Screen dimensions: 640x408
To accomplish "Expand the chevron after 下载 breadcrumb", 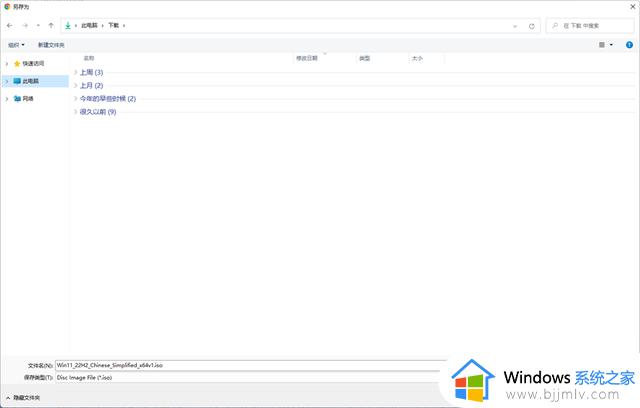I will (x=124, y=25).
